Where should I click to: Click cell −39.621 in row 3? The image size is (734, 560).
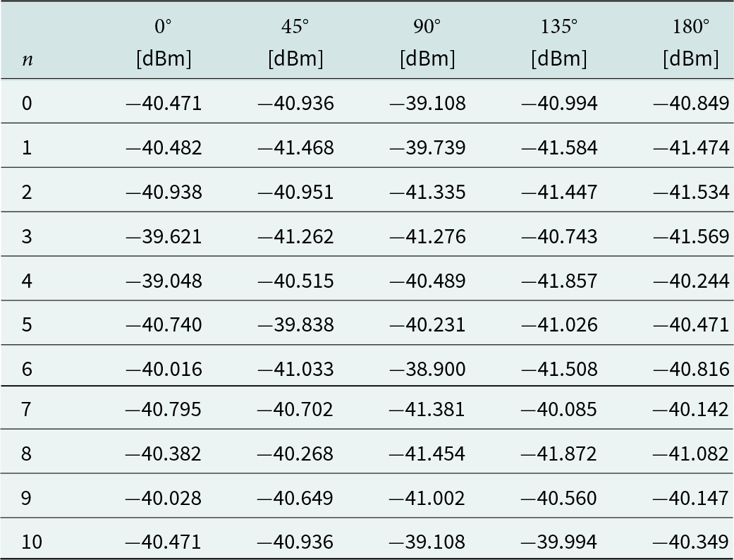coord(164,236)
